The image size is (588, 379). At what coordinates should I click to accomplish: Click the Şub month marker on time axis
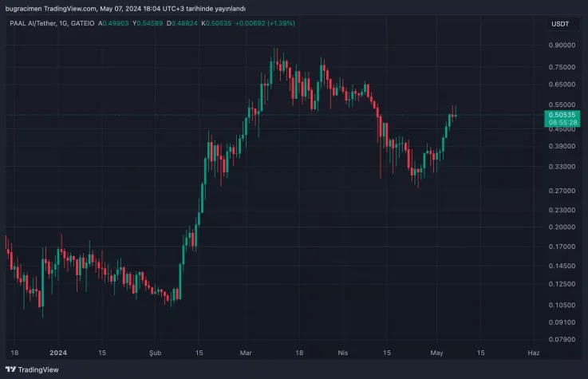tap(156, 352)
